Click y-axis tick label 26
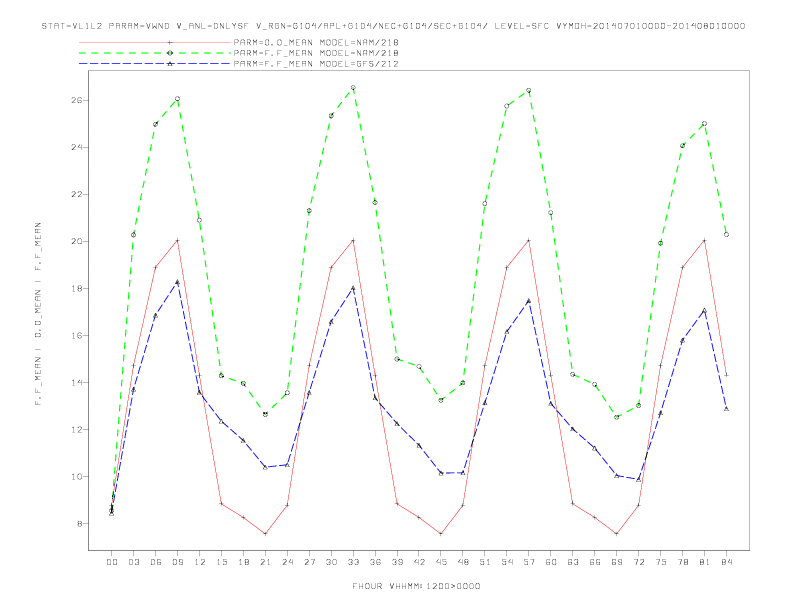The image size is (792, 612). click(77, 100)
